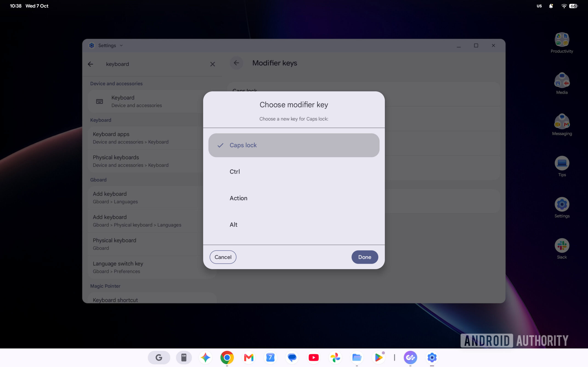Expand the Settings window title dropdown
Screen dimensions: 588x367
(x=121, y=45)
